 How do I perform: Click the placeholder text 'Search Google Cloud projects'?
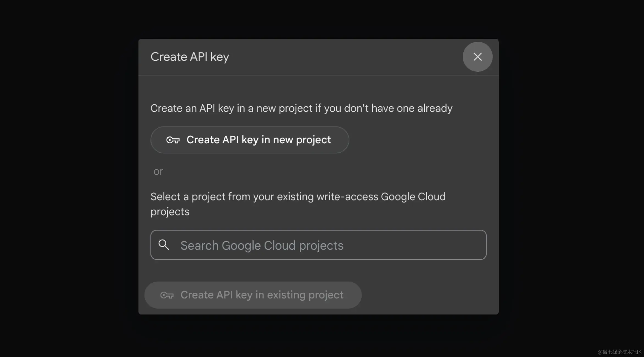pos(262,245)
